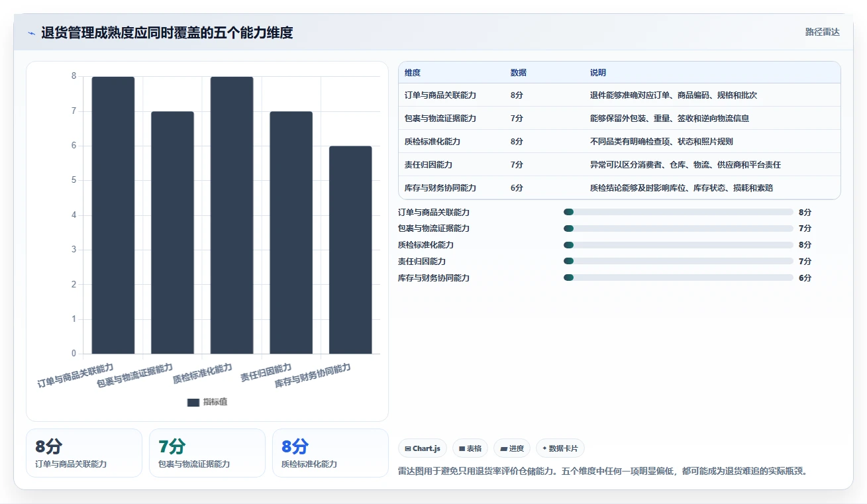Click y-axis tick label 0
This screenshot has height=504, width=867.
click(74, 354)
